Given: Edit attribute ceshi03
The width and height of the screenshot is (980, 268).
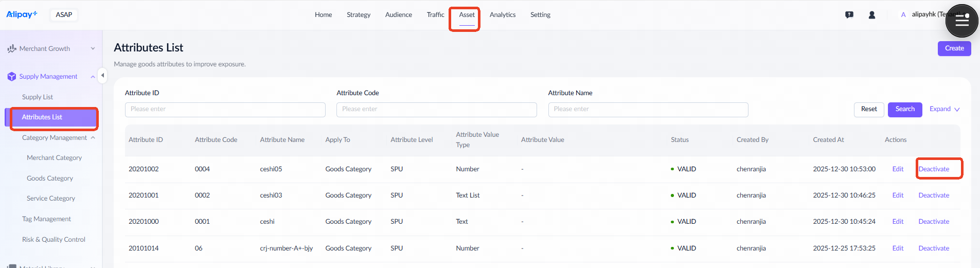Looking at the screenshot, I should pyautogui.click(x=898, y=195).
